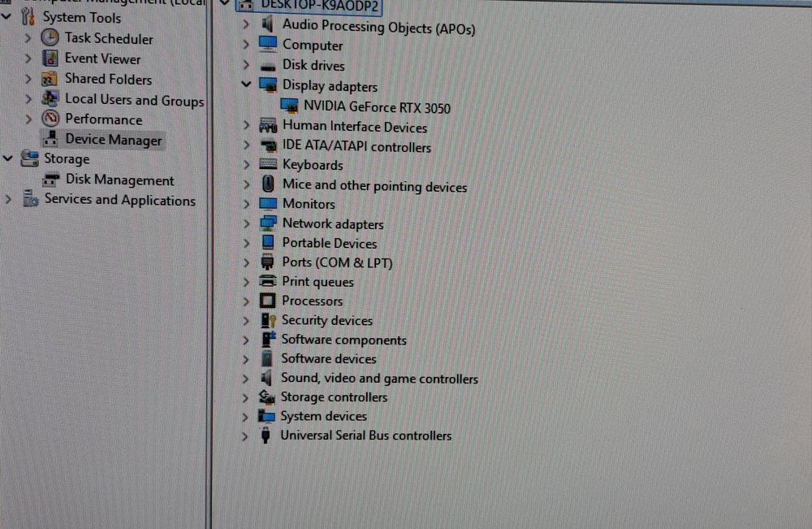Click the Software components icon
This screenshot has height=529, width=812.
coord(268,339)
